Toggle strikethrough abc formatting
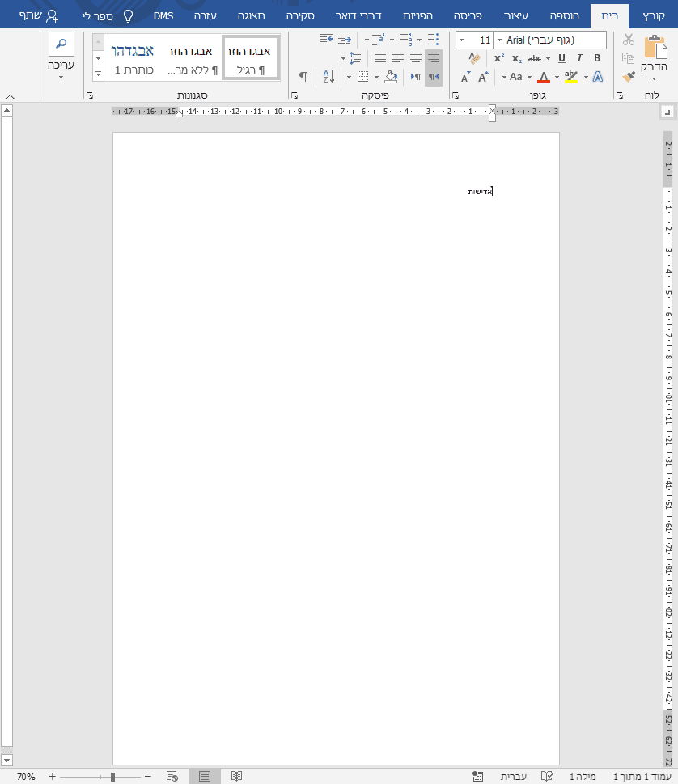 535,58
